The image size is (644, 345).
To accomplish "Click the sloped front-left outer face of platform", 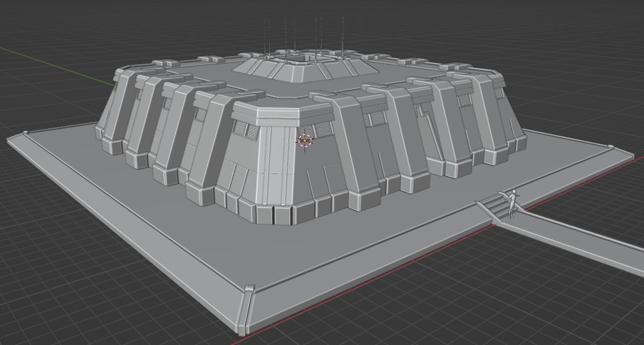I will (x=123, y=230).
